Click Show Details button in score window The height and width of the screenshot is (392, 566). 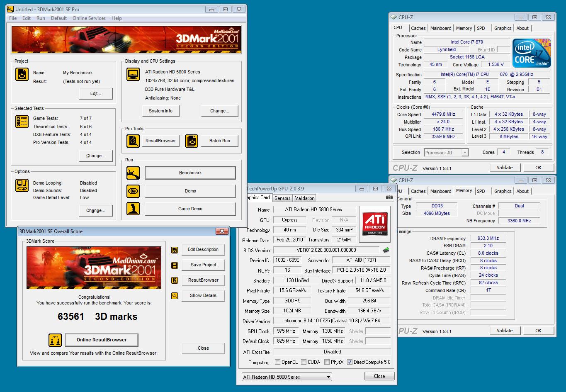point(203,296)
